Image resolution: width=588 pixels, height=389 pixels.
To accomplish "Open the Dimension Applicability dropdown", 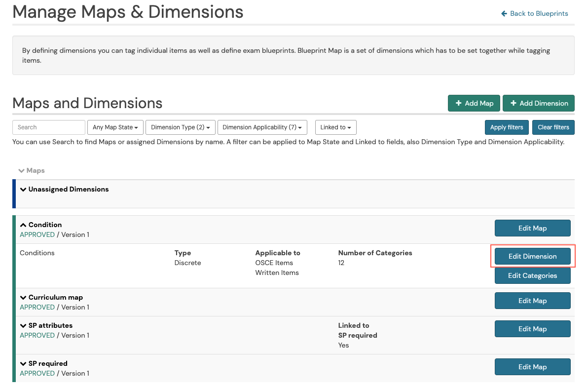I will click(x=262, y=127).
